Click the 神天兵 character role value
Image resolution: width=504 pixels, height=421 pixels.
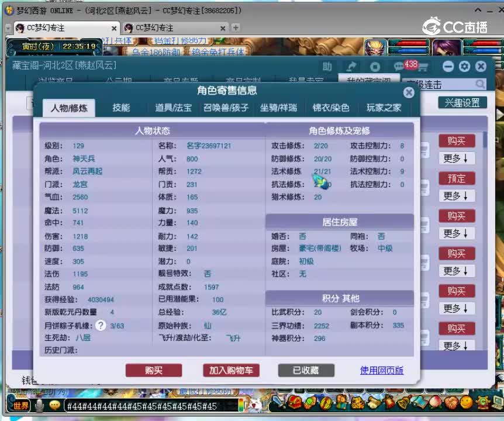tap(84, 159)
